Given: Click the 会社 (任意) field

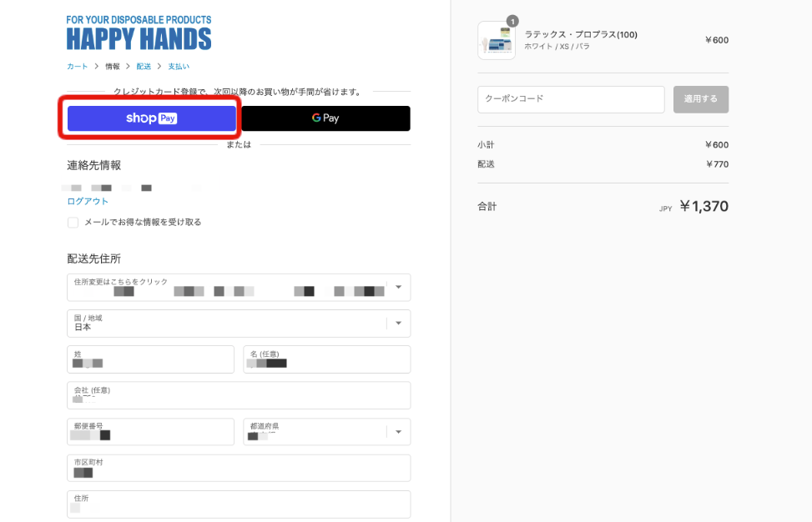Looking at the screenshot, I should click(239, 395).
